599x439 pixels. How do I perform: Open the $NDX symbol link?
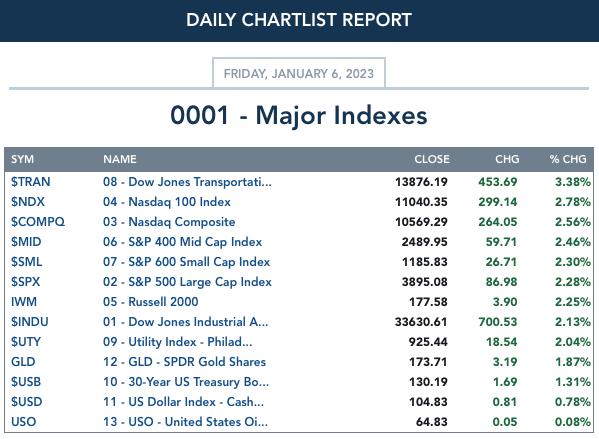tap(28, 201)
